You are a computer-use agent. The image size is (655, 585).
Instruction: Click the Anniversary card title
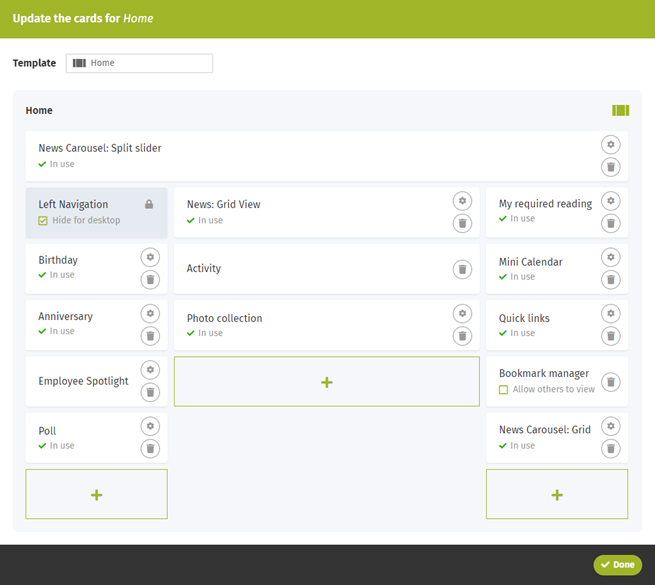click(x=66, y=316)
